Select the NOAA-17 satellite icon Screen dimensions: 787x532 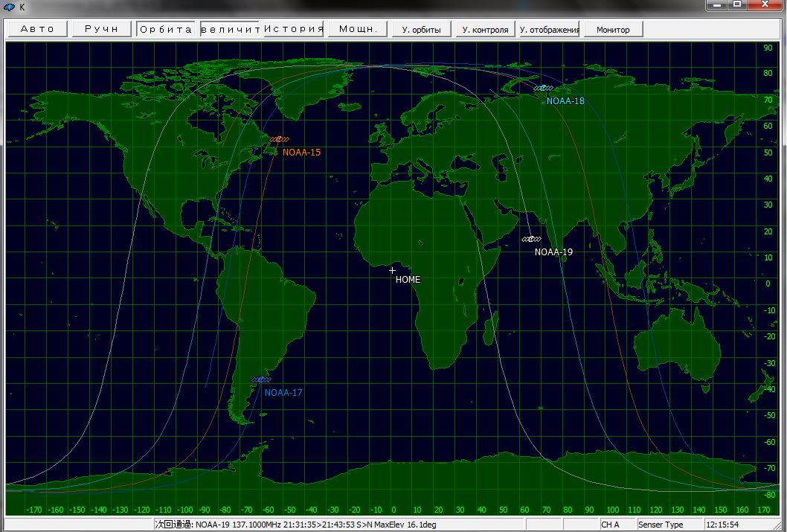point(261,379)
